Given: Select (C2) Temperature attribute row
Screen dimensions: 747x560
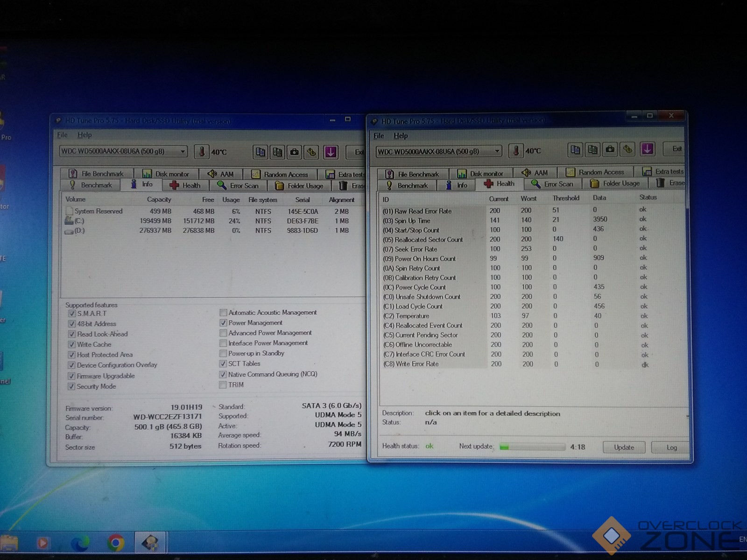Looking at the screenshot, I should 532,316.
